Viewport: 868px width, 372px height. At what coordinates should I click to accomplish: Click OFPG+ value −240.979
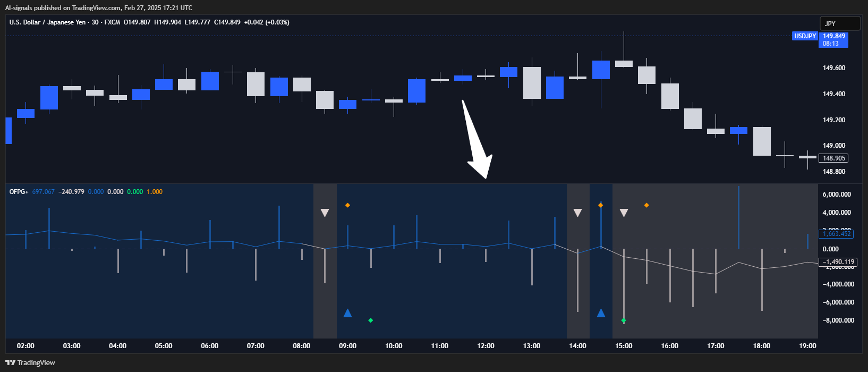point(71,192)
